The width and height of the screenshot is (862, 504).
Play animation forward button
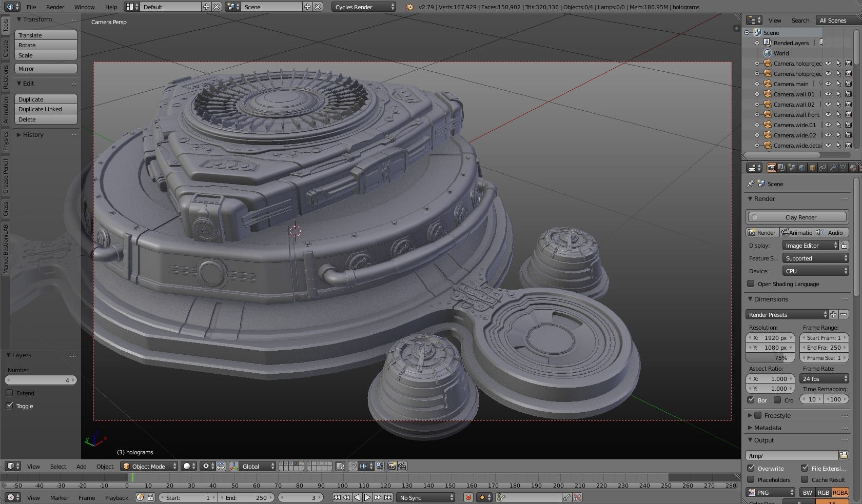tap(367, 497)
